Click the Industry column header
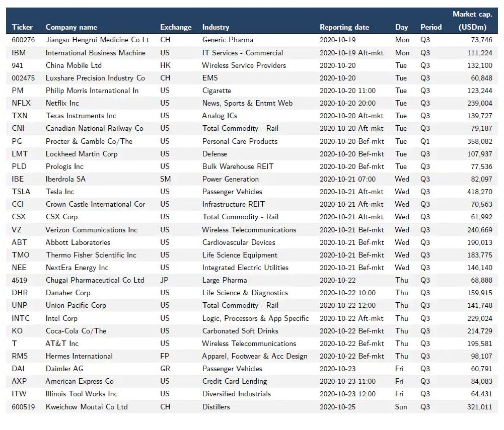The height and width of the screenshot is (430, 504). 215,27
